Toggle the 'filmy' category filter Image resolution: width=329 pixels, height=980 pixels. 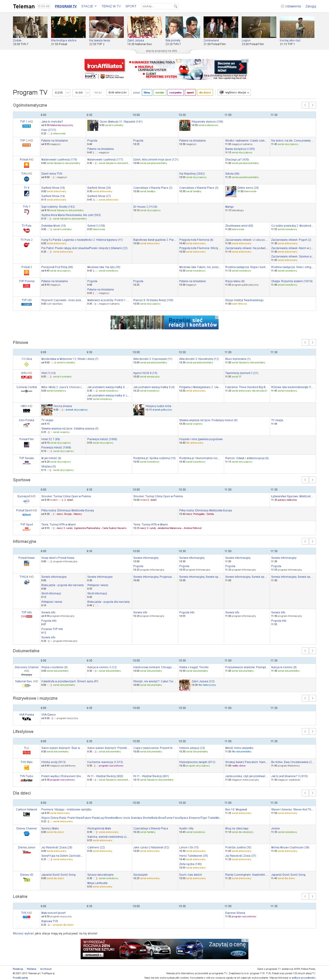tap(147, 93)
